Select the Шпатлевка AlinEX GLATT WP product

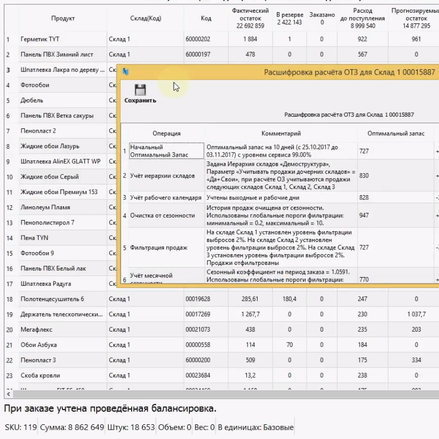point(60,161)
